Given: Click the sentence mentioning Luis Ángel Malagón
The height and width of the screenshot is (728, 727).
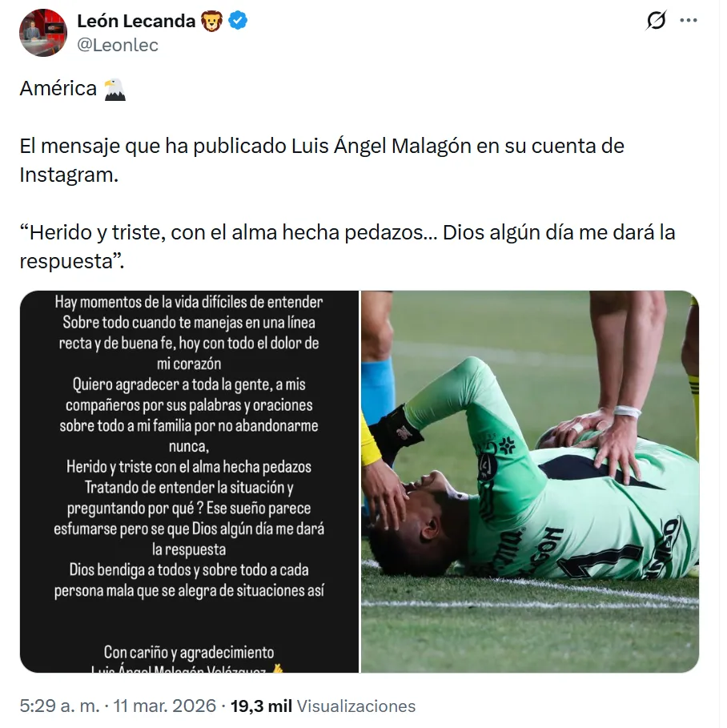Looking at the screenshot, I should point(322,160).
